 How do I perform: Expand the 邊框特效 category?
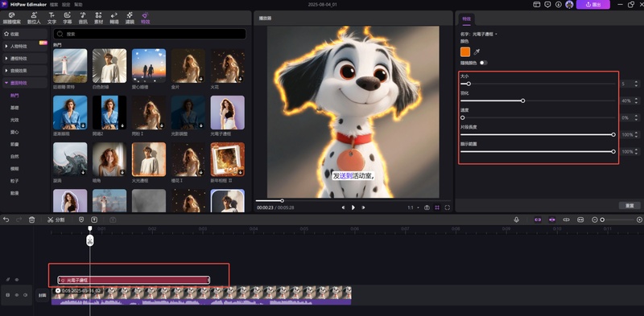pos(25,59)
